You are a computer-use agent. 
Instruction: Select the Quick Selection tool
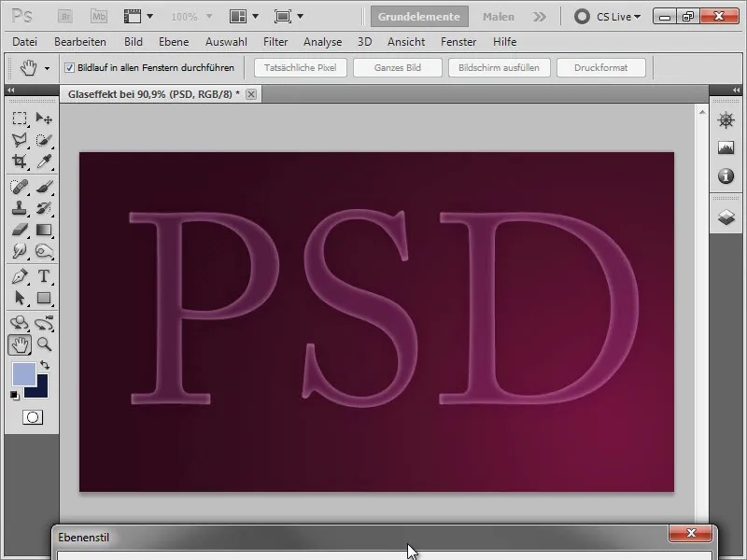(44, 139)
